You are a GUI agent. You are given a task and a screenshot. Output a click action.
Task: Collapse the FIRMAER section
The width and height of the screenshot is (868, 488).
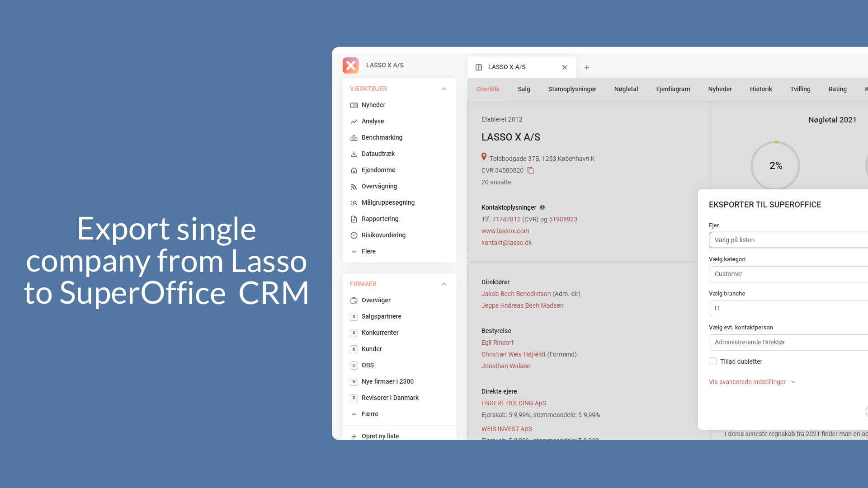[x=444, y=284]
